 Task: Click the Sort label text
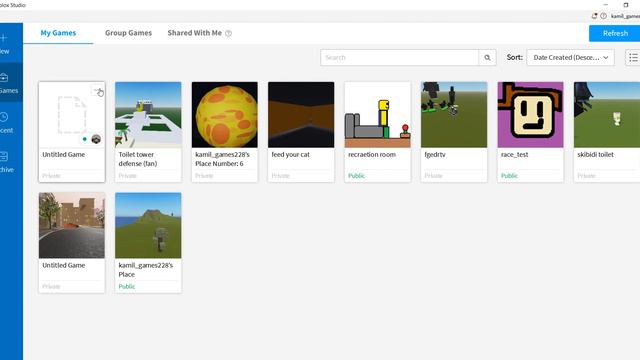[514, 58]
